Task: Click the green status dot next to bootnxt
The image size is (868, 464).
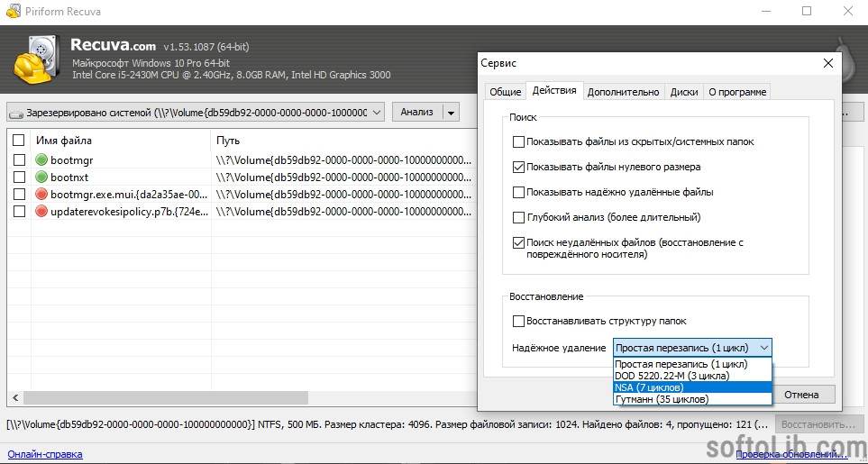Action: pos(41,177)
